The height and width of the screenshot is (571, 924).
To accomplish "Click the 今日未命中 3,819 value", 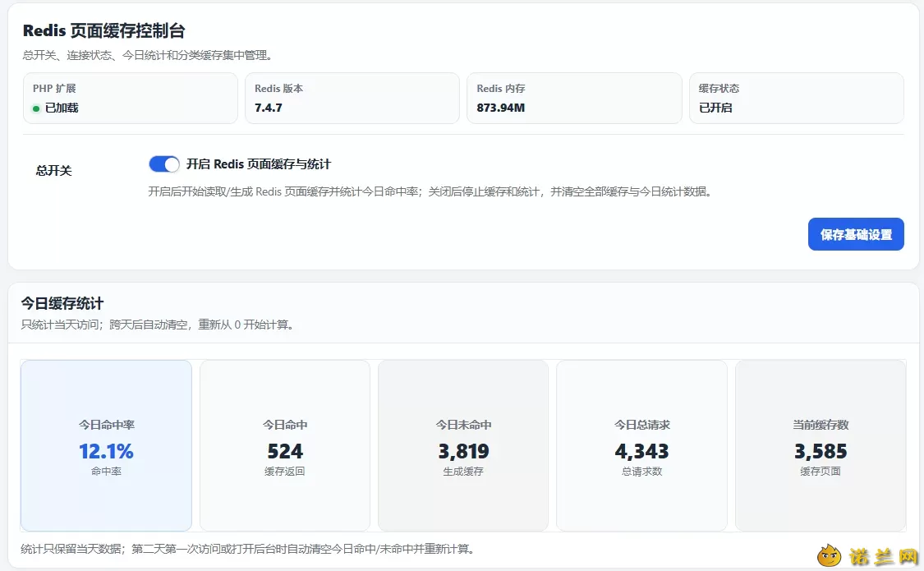I will (x=463, y=451).
